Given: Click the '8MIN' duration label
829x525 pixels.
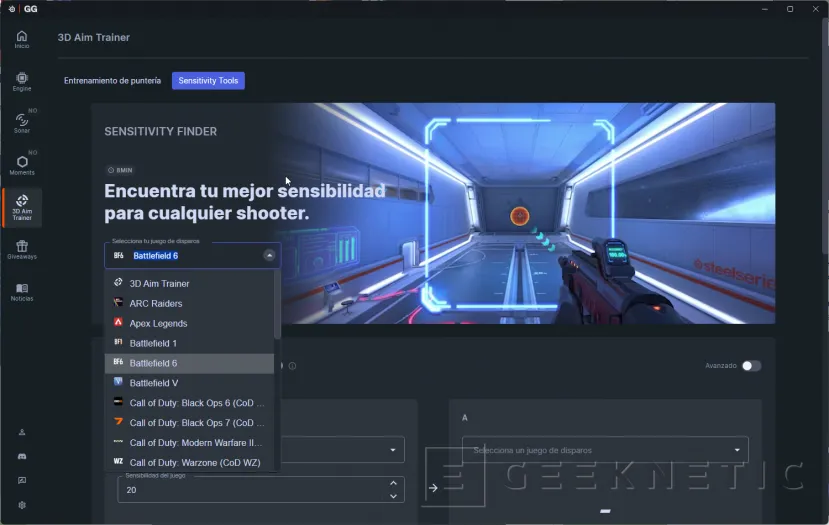Looking at the screenshot, I should point(120,170).
